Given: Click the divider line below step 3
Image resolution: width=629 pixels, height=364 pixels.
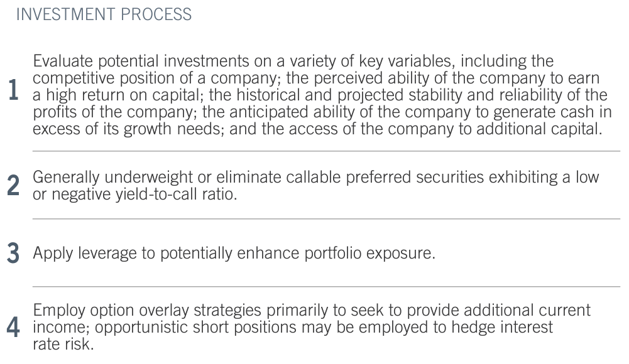Looking at the screenshot, I should click(326, 287).
